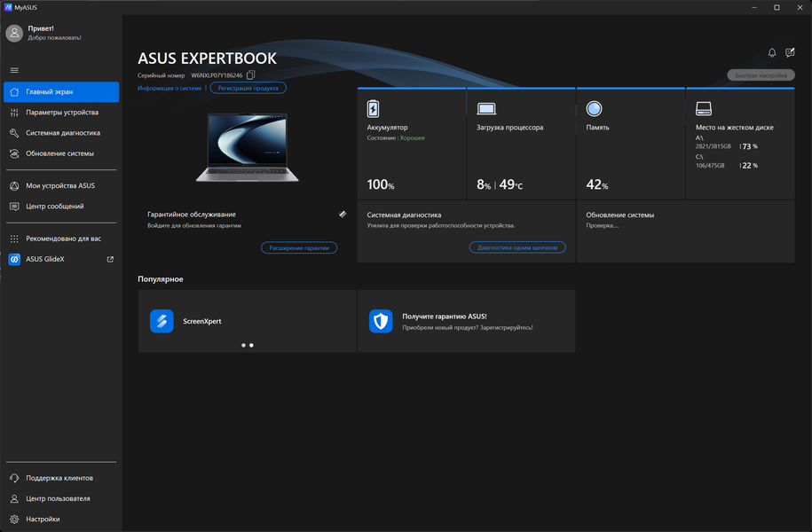Open Центр пользователя page
The width and height of the screenshot is (812, 532).
(x=61, y=499)
